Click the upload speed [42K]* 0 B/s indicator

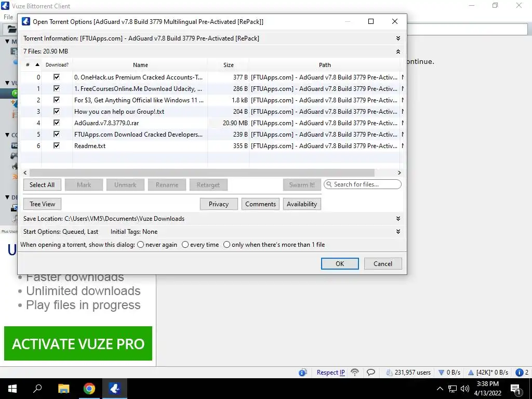point(488,373)
